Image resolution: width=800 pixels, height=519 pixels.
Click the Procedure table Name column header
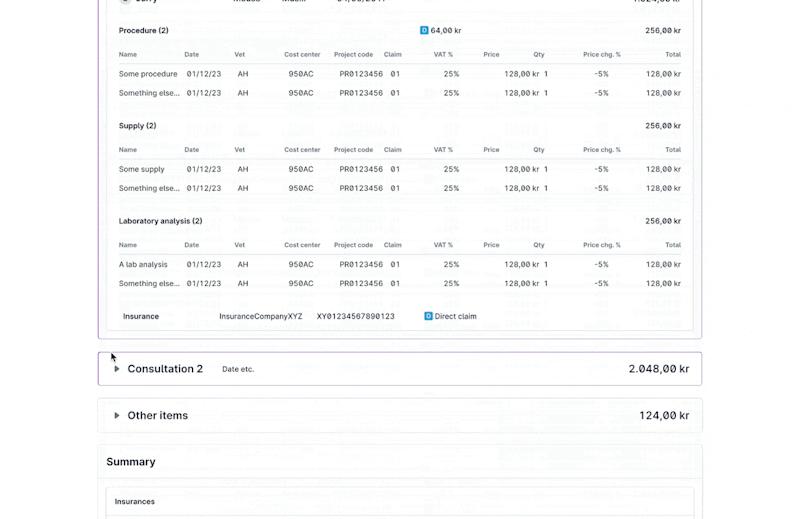(x=128, y=54)
